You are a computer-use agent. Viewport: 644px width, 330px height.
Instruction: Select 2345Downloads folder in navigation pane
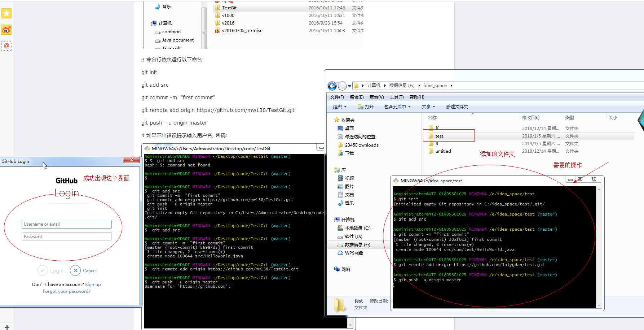click(x=358, y=145)
